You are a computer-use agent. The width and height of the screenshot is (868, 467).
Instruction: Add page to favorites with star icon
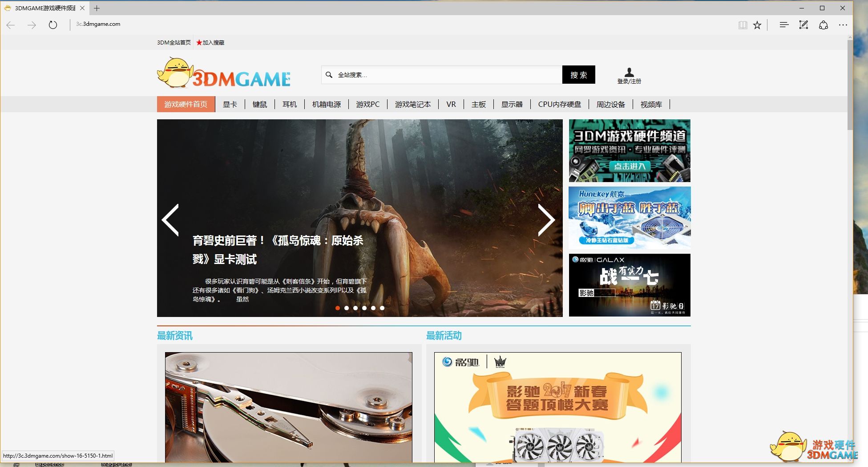click(757, 25)
